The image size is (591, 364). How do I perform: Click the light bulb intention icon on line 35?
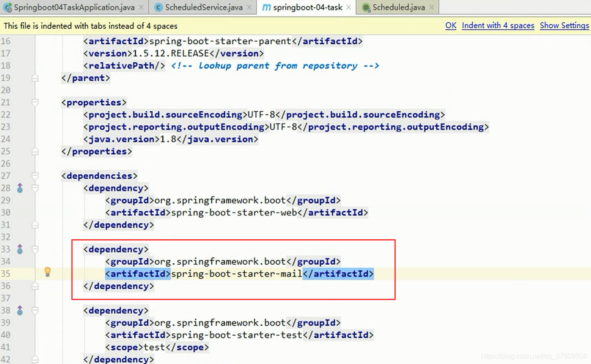[x=48, y=272]
